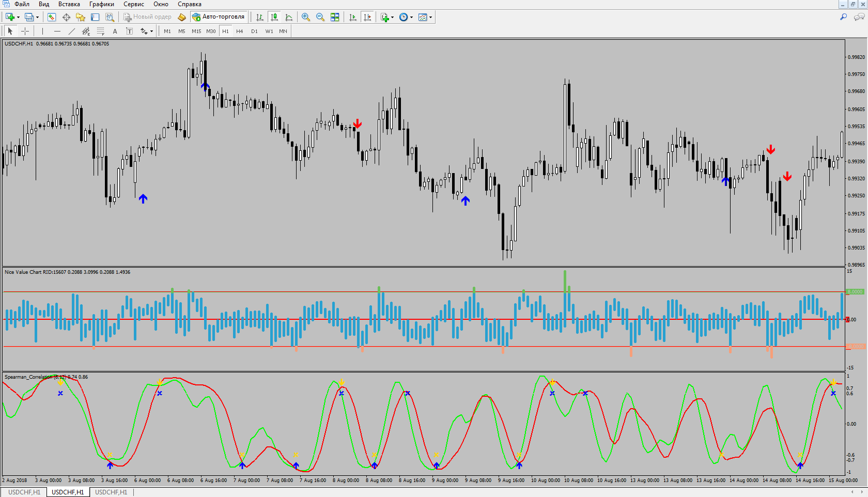The width and height of the screenshot is (868, 497).
Task: Toggle Candlesticks display mode
Action: (274, 17)
